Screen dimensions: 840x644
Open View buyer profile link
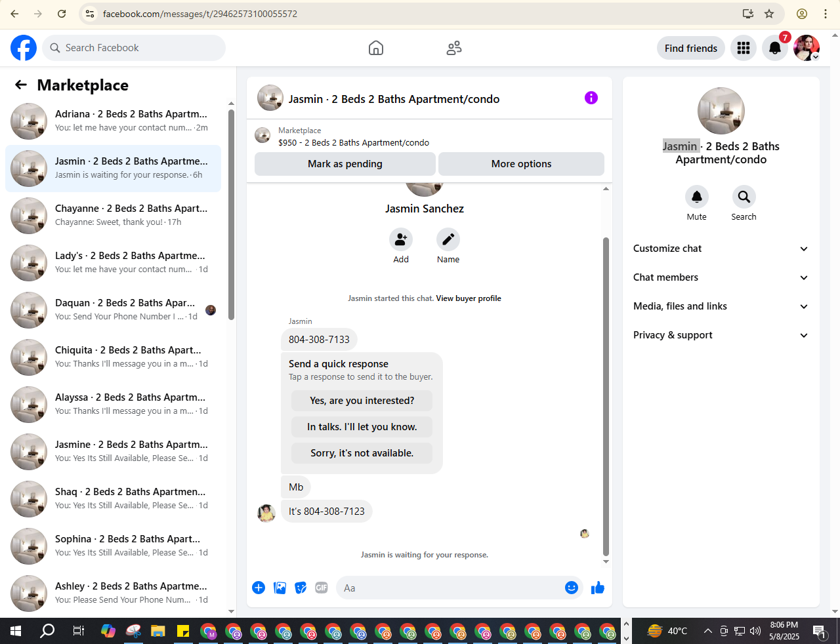[x=469, y=298]
